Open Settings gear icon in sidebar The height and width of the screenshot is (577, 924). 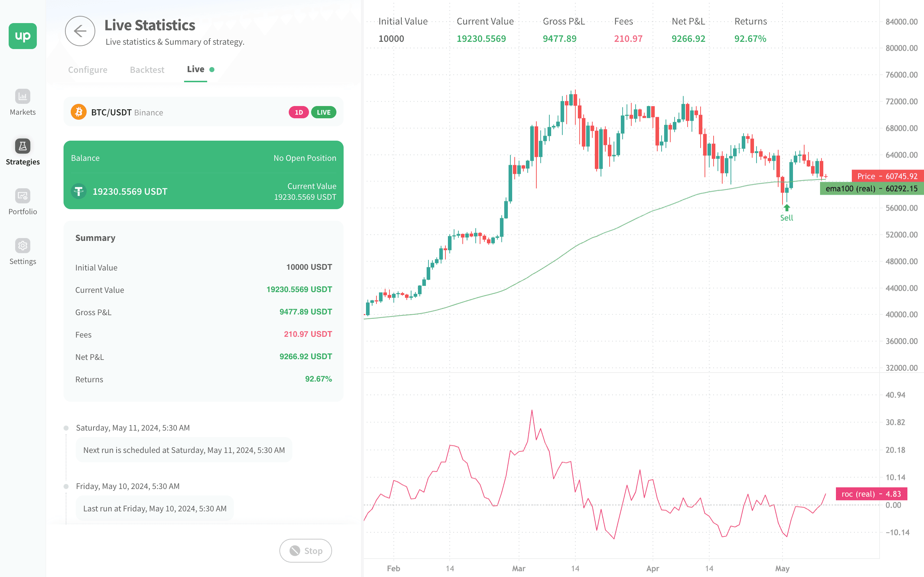pos(22,246)
